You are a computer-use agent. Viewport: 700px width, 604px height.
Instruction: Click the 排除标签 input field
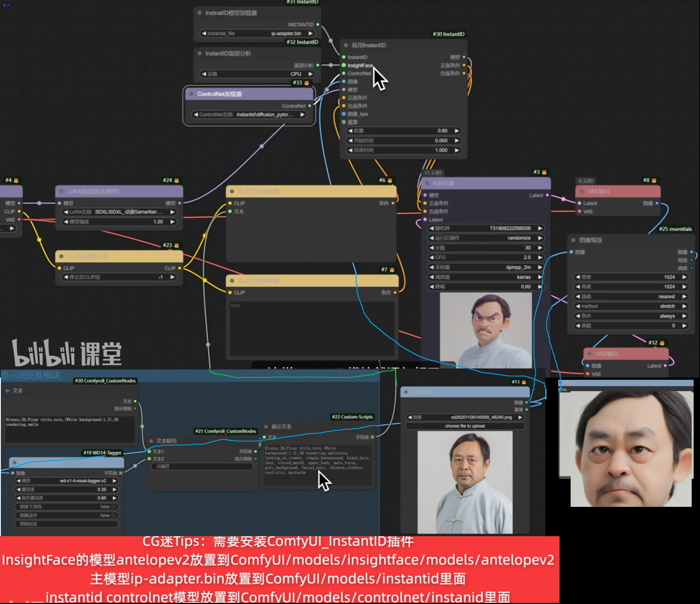pos(66,524)
